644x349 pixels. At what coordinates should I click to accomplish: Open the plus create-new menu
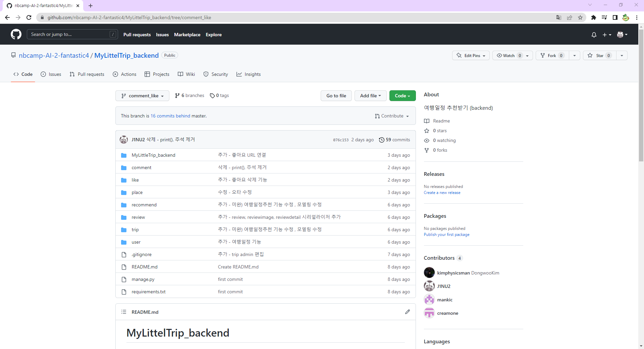[x=607, y=35]
